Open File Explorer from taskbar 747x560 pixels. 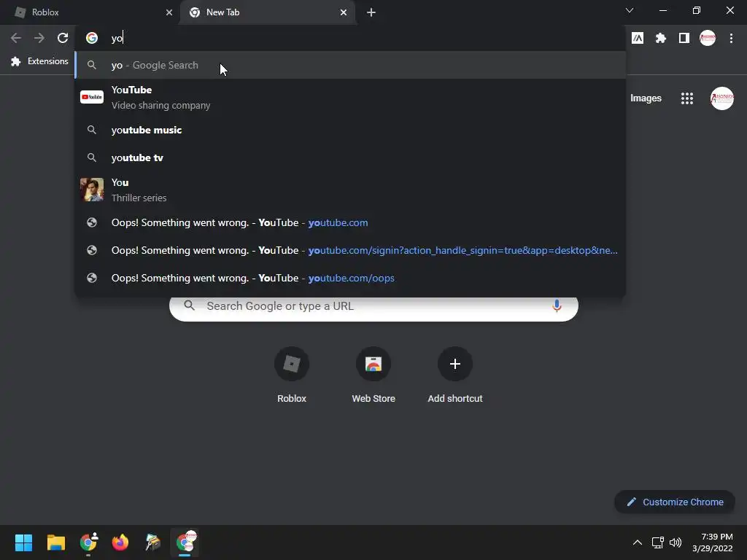55,542
